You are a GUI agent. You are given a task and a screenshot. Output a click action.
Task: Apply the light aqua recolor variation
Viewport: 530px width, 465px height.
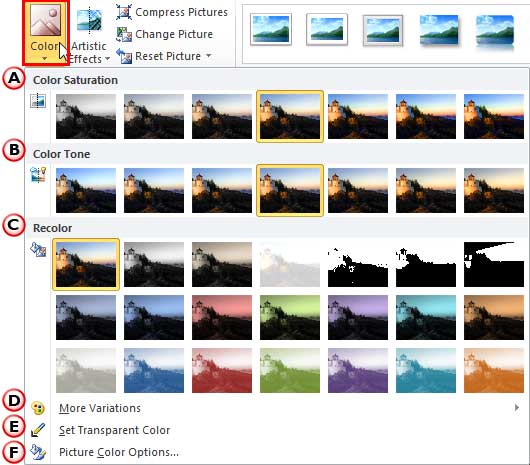426,370
